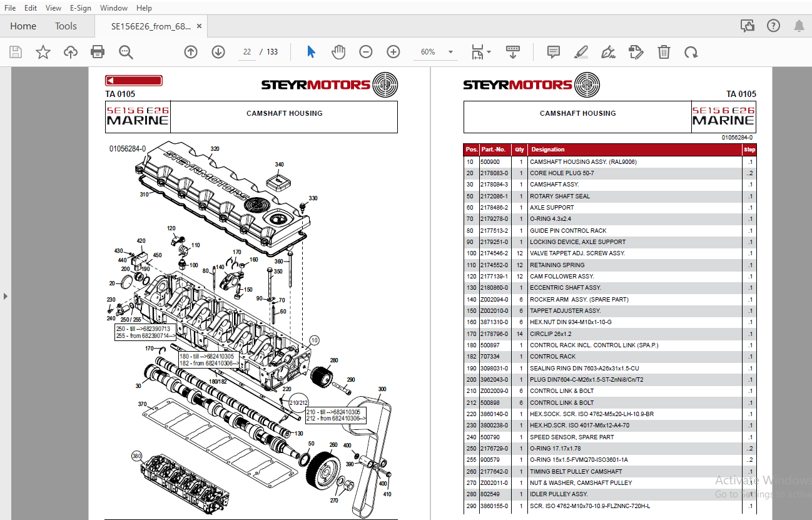This screenshot has width=812, height=520.
Task: Open the share or chat icon
Action: 747,26
